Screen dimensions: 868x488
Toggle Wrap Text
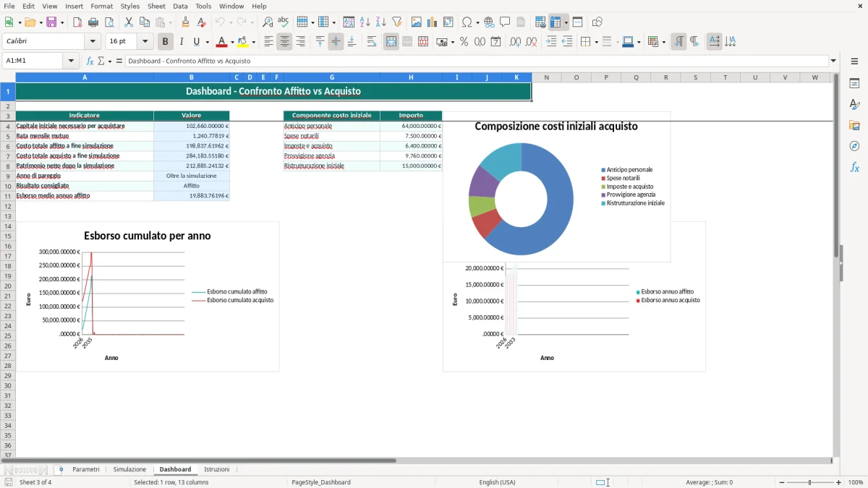372,42
